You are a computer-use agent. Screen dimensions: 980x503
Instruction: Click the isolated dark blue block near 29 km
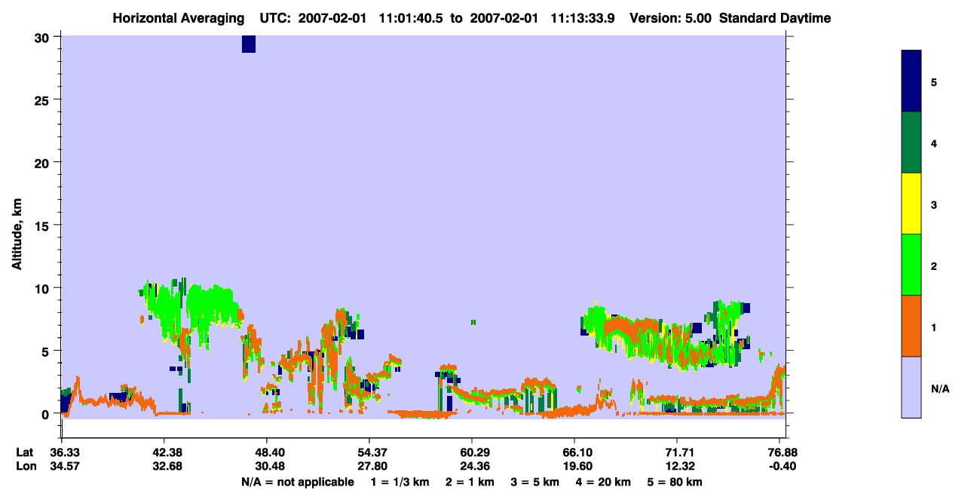click(249, 44)
